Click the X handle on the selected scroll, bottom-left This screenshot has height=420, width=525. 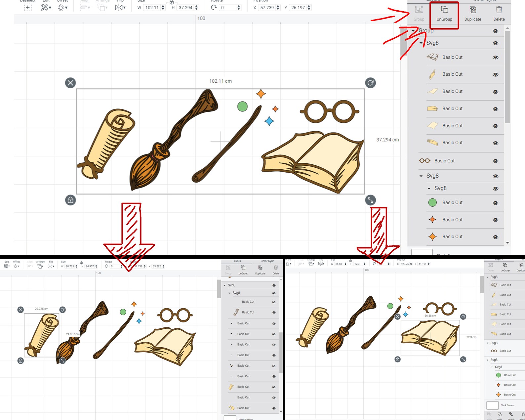point(20,310)
